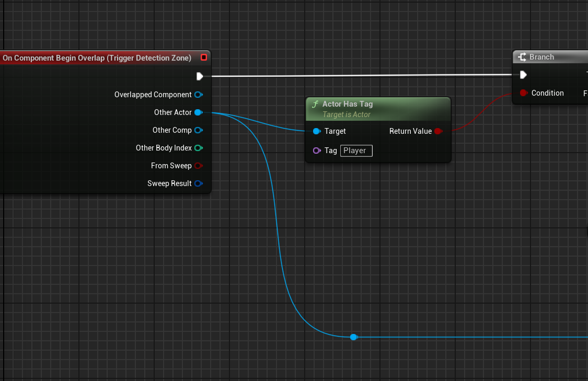Click the white execution output pin of the overlap event
The height and width of the screenshot is (381, 588).
[x=200, y=76]
